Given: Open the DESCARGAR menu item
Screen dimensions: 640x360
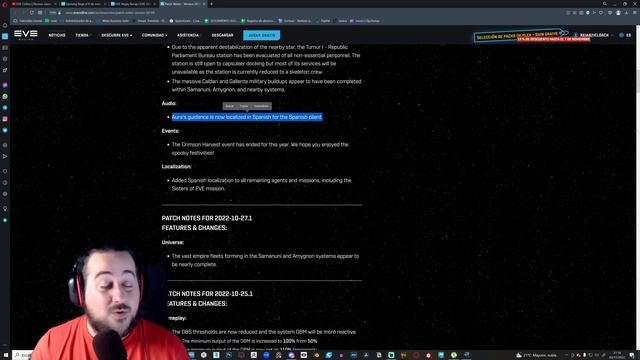Looking at the screenshot, I should pyautogui.click(x=222, y=35).
